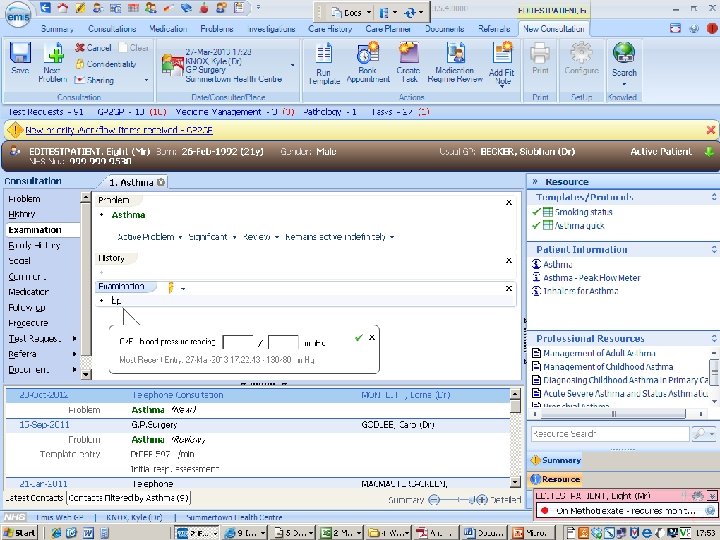Click the icon next to Asthma tab title

pyautogui.click(x=161, y=182)
